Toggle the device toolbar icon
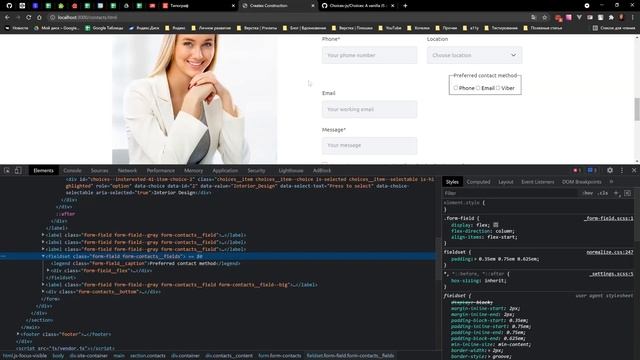Viewport: 640px width, 360px height. point(18,171)
